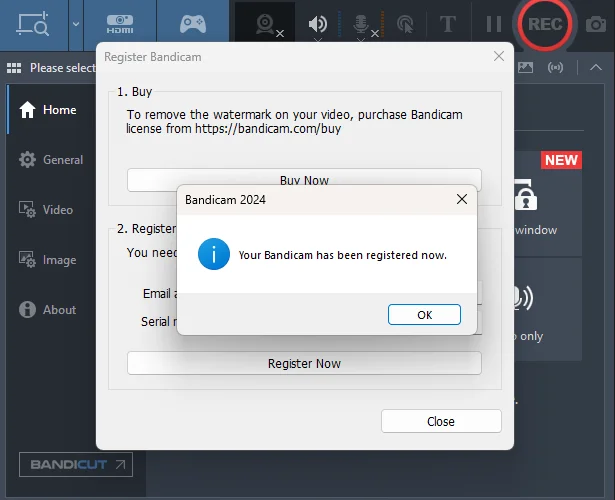Open the Home tab in the sidebar
The image size is (615, 500).
click(x=48, y=110)
